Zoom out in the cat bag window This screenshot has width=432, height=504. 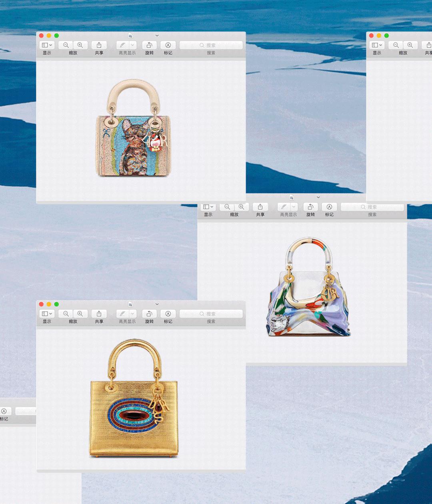(66, 45)
